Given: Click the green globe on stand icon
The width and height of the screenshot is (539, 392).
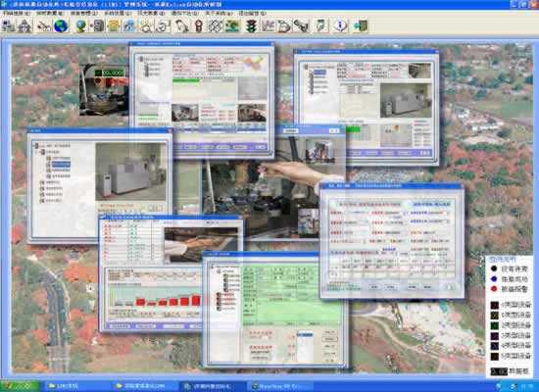Looking at the screenshot, I should [x=81, y=25].
